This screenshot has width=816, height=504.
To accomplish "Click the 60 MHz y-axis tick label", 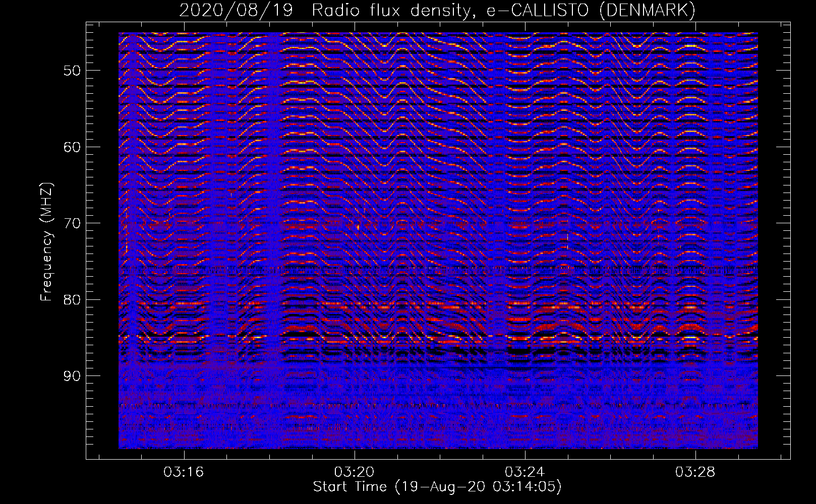I will [72, 147].
